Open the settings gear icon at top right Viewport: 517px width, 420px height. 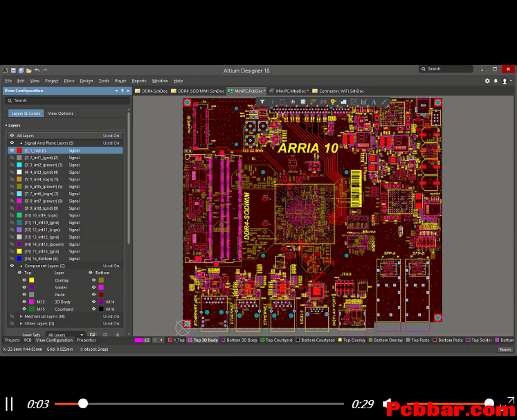point(487,81)
